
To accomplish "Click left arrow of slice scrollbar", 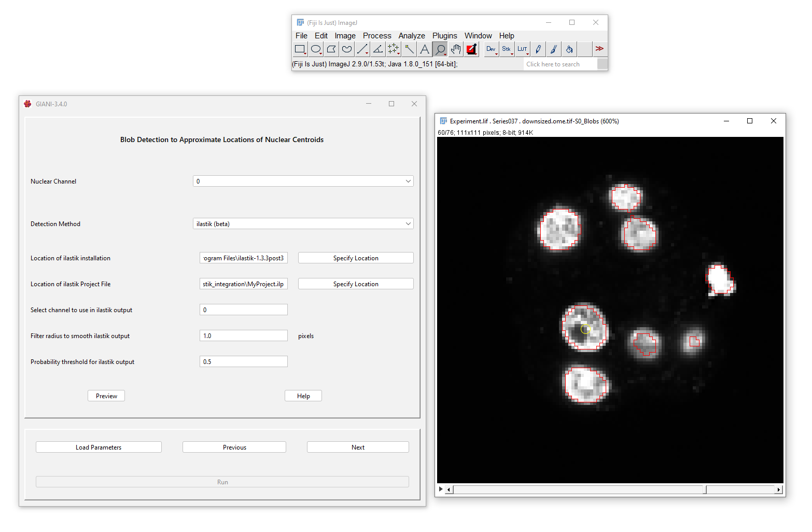I will [x=449, y=489].
